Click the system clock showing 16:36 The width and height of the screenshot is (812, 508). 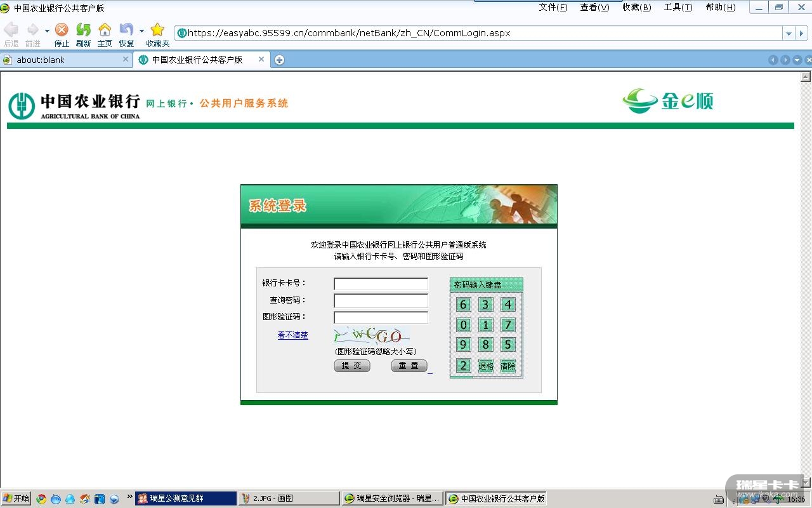(x=796, y=500)
